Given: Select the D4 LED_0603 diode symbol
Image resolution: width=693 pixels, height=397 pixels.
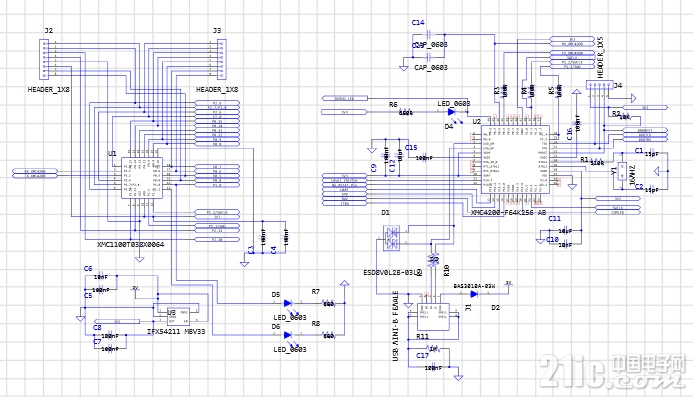Looking at the screenshot, I should (451, 112).
